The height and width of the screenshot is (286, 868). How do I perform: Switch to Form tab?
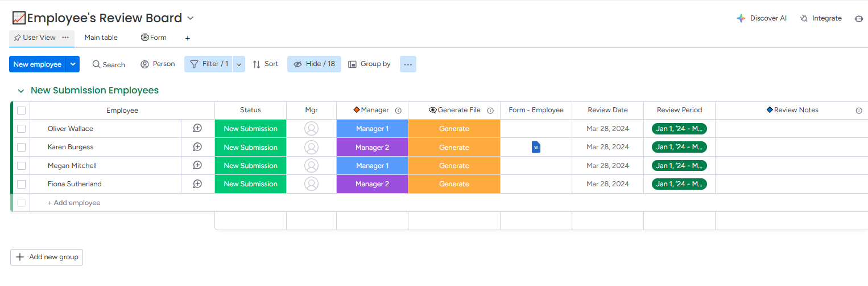point(154,38)
